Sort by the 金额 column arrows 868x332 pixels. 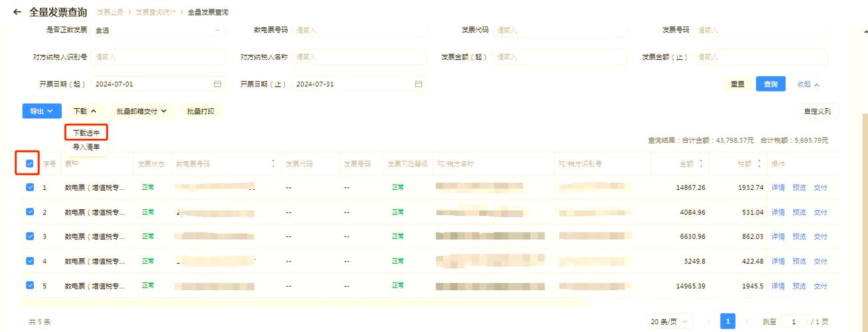click(701, 163)
